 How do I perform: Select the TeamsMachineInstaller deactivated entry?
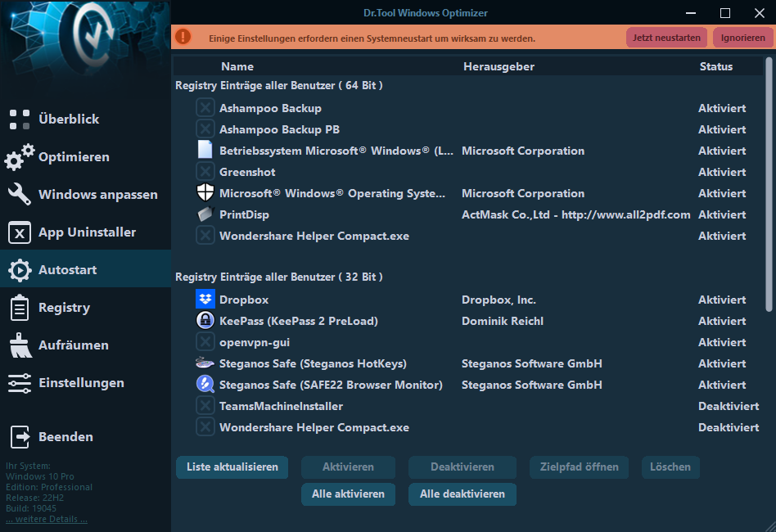pos(281,406)
